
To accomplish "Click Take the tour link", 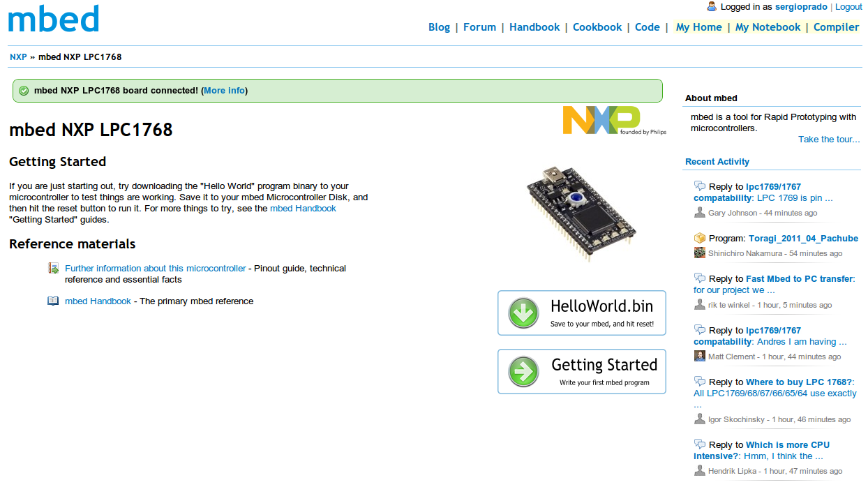I will coord(829,140).
